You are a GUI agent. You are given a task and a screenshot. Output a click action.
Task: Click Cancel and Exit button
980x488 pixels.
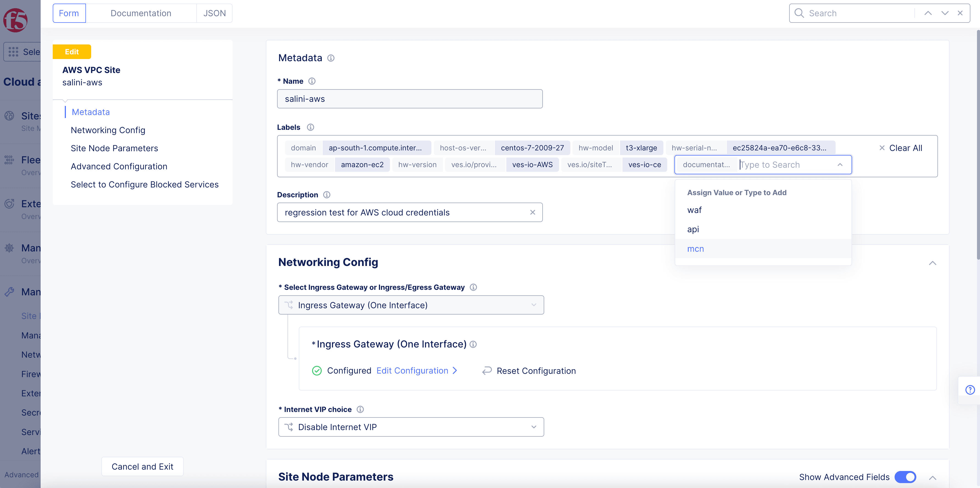[x=142, y=467]
